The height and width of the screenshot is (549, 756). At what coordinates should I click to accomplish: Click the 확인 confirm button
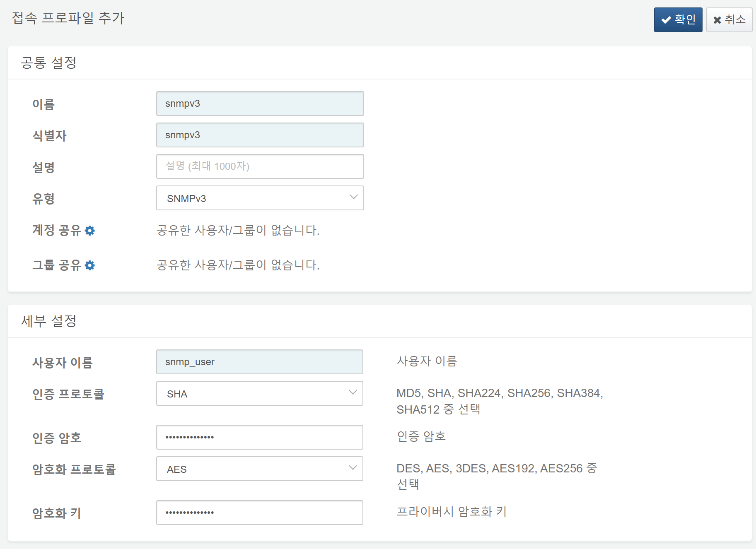click(678, 19)
